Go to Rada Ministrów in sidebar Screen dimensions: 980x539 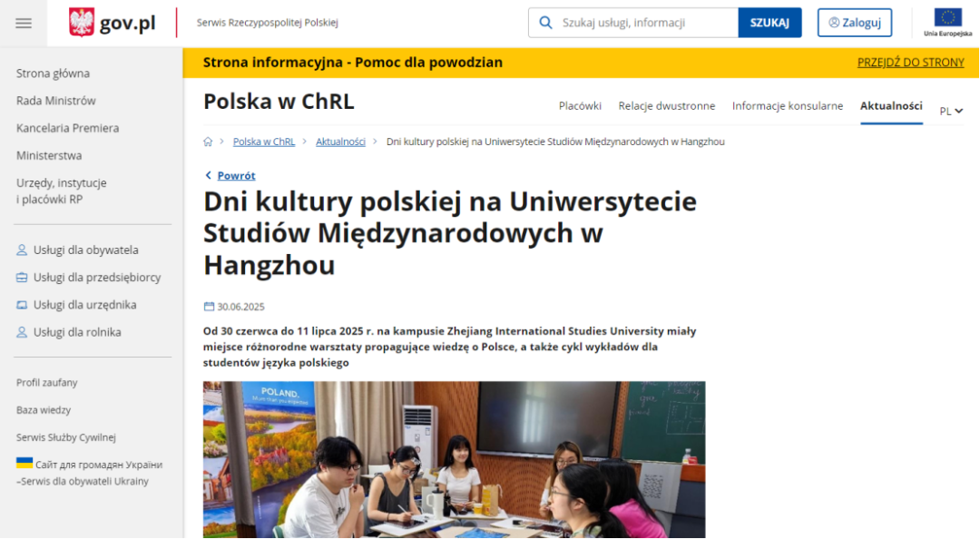point(55,101)
